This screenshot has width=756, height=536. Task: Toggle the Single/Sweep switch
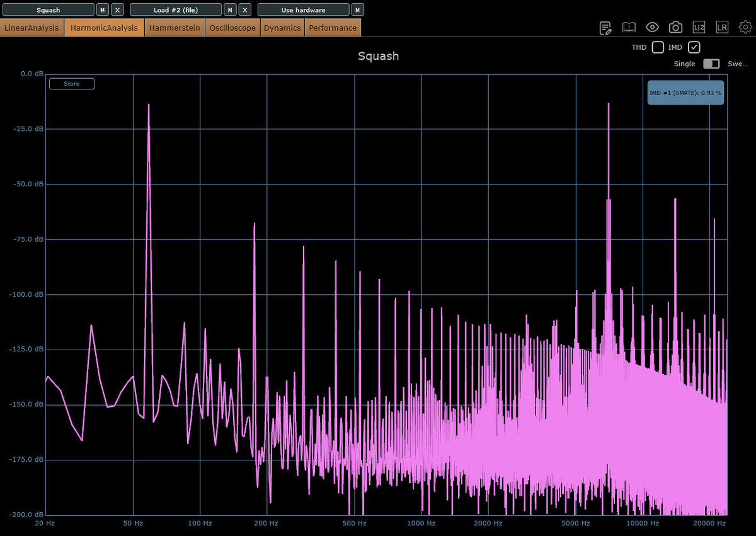tap(712, 64)
